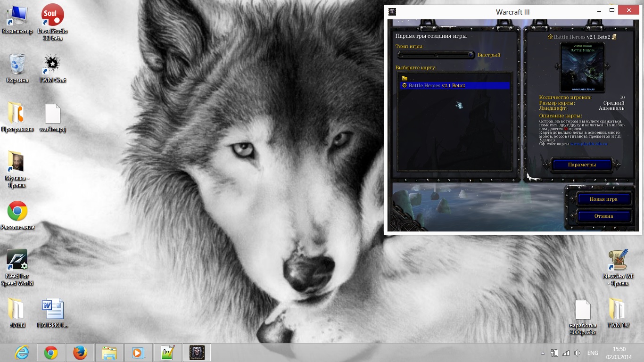Image resolution: width=644 pixels, height=362 pixels.
Task: Cancel with the Отмена button
Action: (603, 216)
